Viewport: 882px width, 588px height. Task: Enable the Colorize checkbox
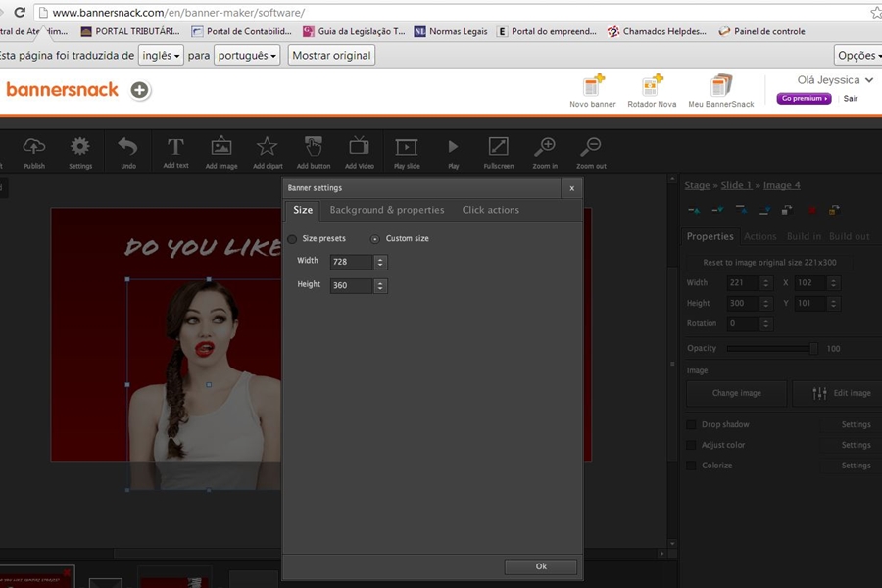pyautogui.click(x=691, y=465)
